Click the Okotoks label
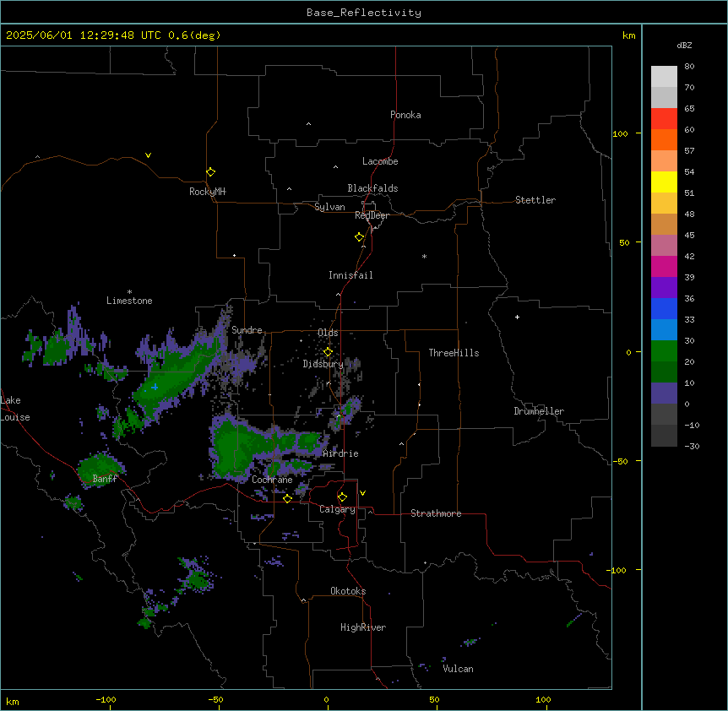Image resolution: width=728 pixels, height=711 pixels. (348, 591)
